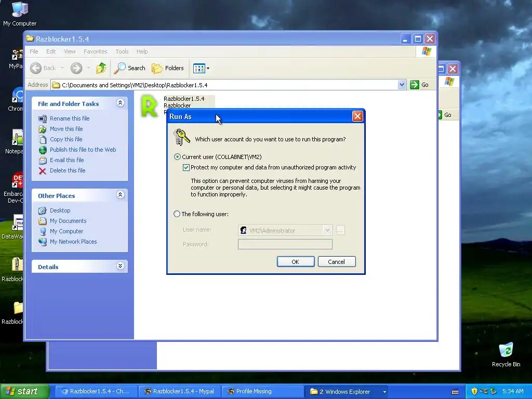Switch to Profile Missing taskbar button
532x399 pixels.
[263, 392]
